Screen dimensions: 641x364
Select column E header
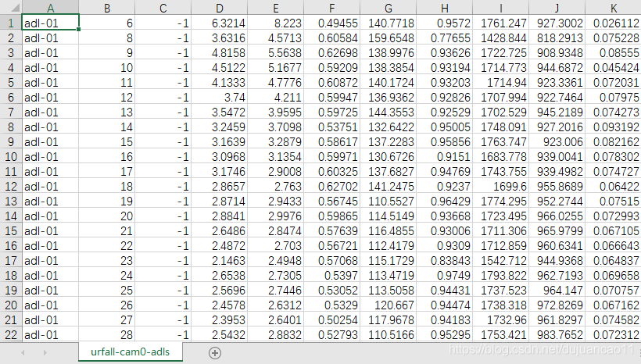(275, 8)
